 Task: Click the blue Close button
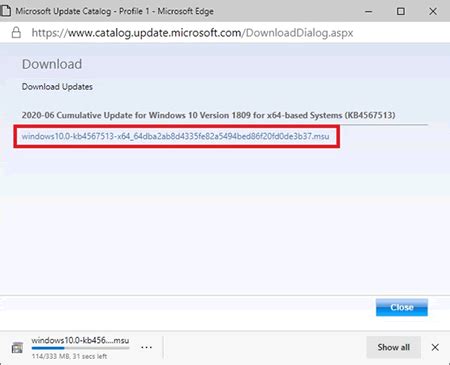402,307
